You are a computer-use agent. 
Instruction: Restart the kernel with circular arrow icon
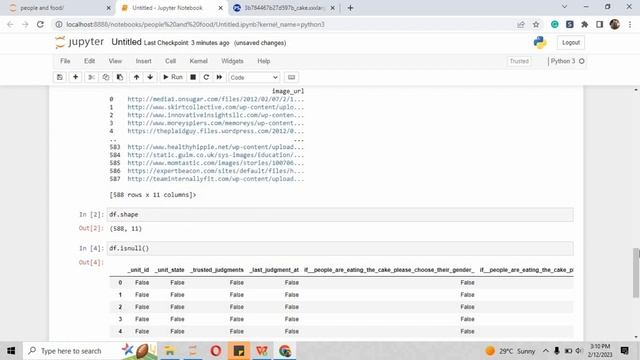[206, 77]
